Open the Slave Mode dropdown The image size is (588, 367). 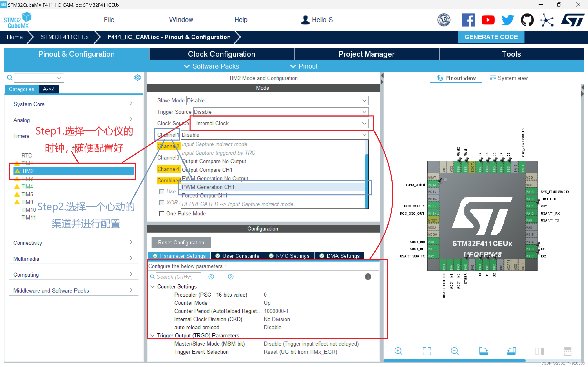pyautogui.click(x=277, y=101)
